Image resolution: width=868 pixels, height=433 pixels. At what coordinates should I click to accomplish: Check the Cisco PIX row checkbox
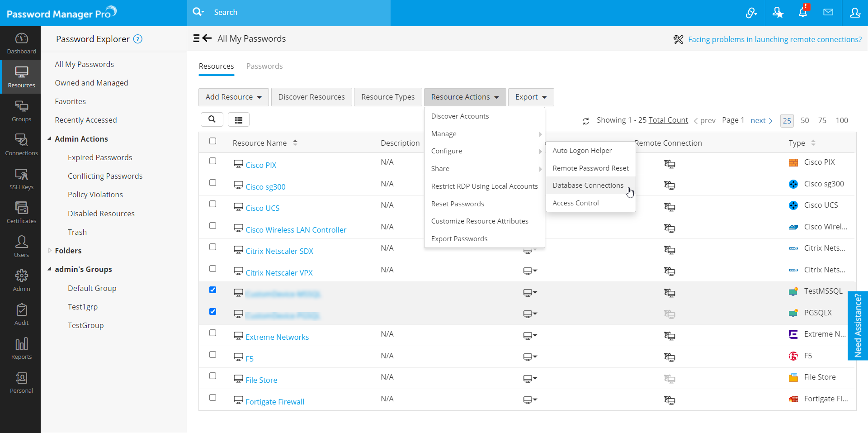[x=212, y=161]
